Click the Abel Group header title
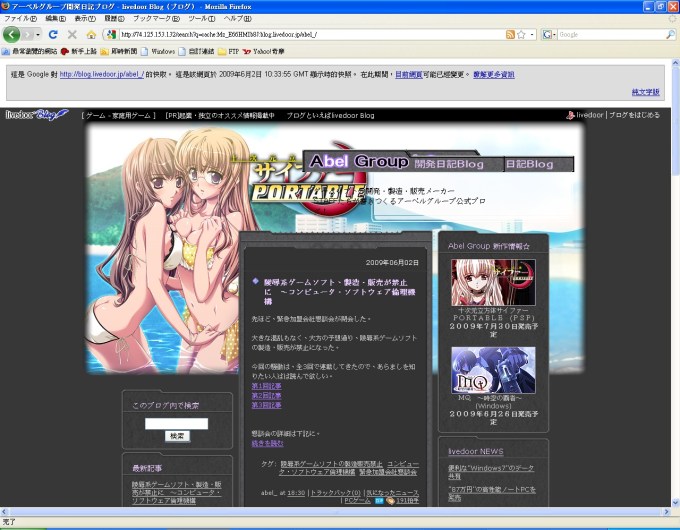Screen dimensions: 680x530 tap(359, 161)
